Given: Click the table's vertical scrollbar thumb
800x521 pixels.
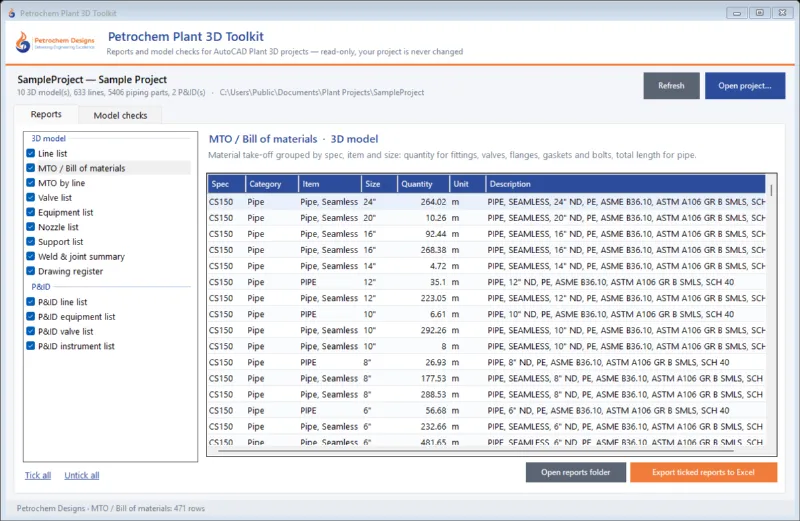Looking at the screenshot, I should click(771, 190).
